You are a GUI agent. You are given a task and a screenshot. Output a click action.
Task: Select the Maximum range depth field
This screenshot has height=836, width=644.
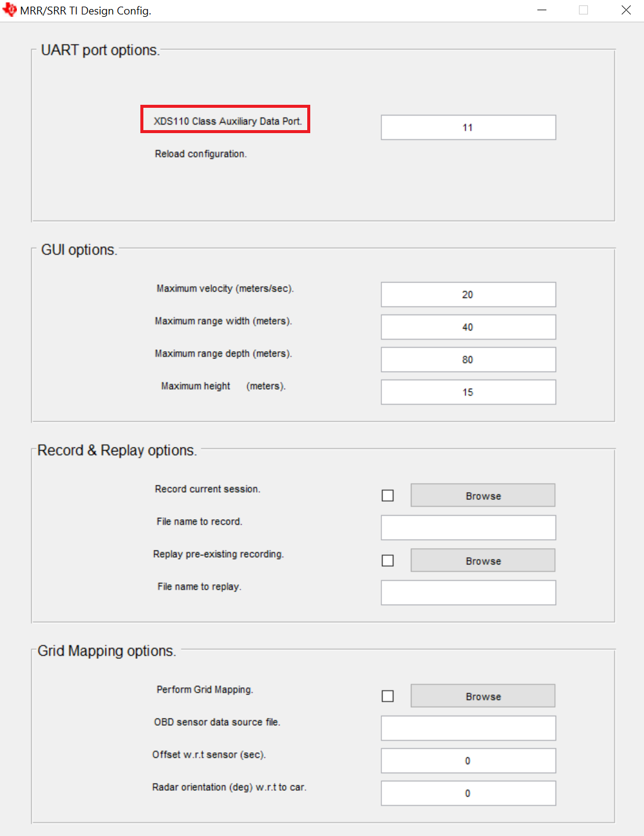pyautogui.click(x=468, y=360)
